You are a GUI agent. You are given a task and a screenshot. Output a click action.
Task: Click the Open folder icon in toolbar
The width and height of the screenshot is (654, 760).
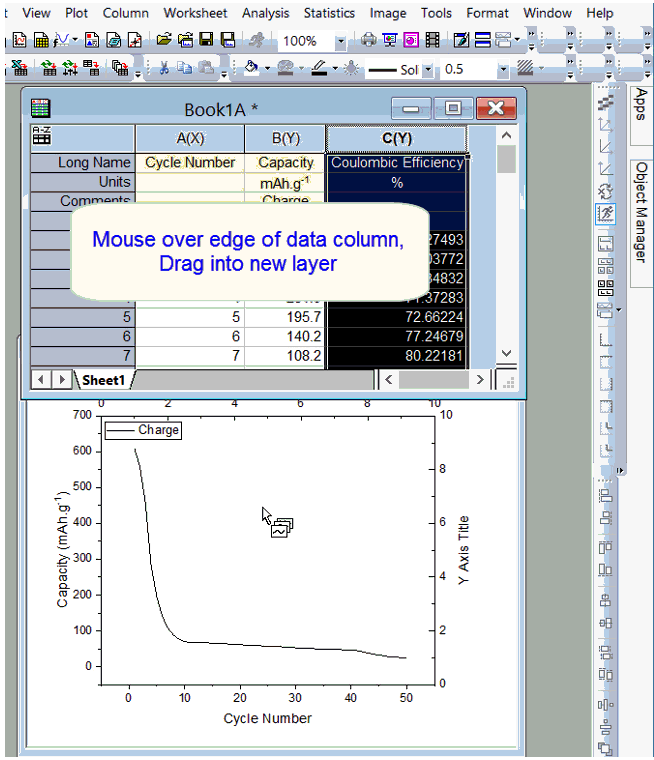(164, 41)
